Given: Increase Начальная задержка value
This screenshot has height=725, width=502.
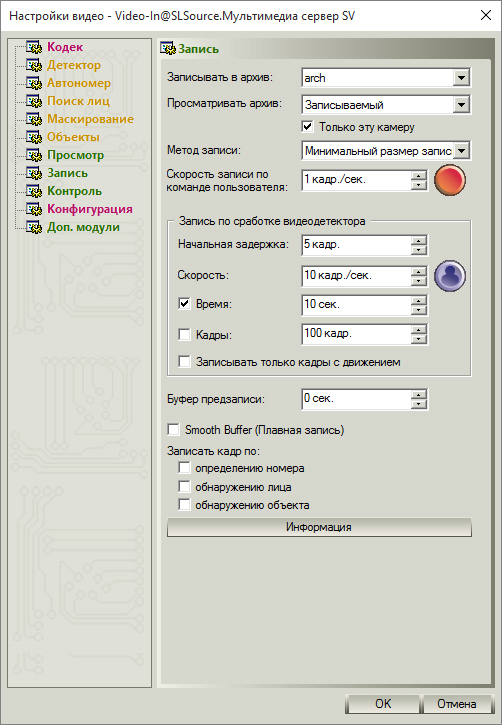Looking at the screenshot, I should 419,241.
